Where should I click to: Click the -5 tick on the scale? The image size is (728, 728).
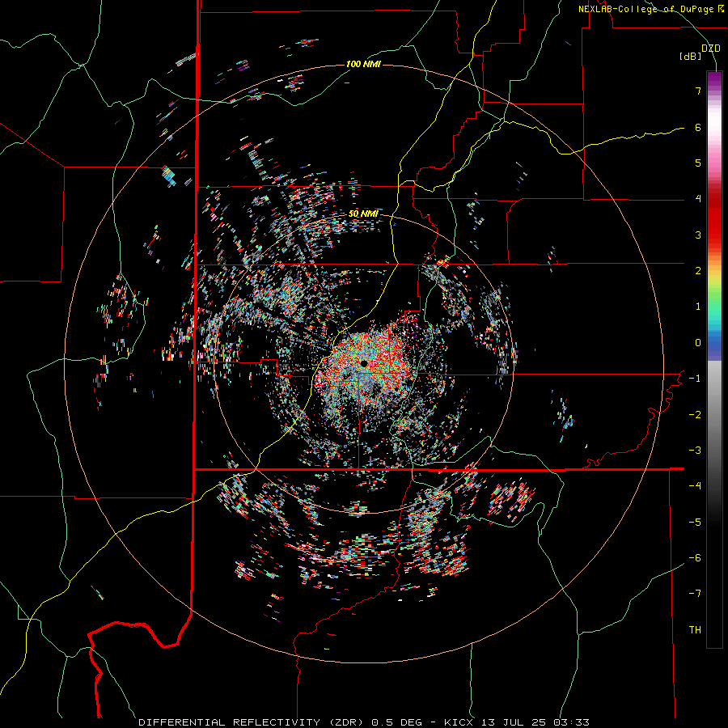(695, 523)
